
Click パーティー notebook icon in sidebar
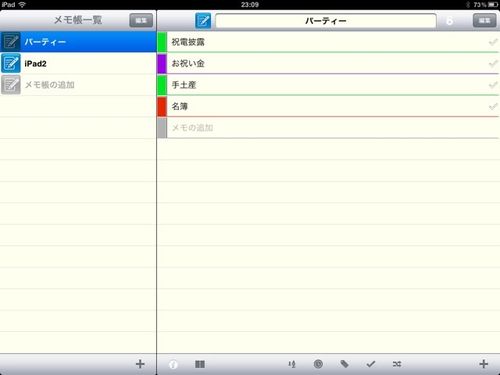pos(11,42)
